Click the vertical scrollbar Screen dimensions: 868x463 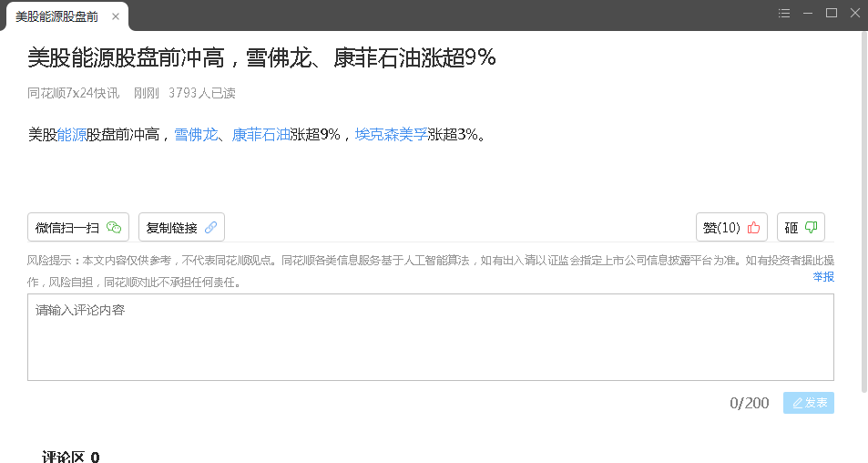[x=864, y=211]
